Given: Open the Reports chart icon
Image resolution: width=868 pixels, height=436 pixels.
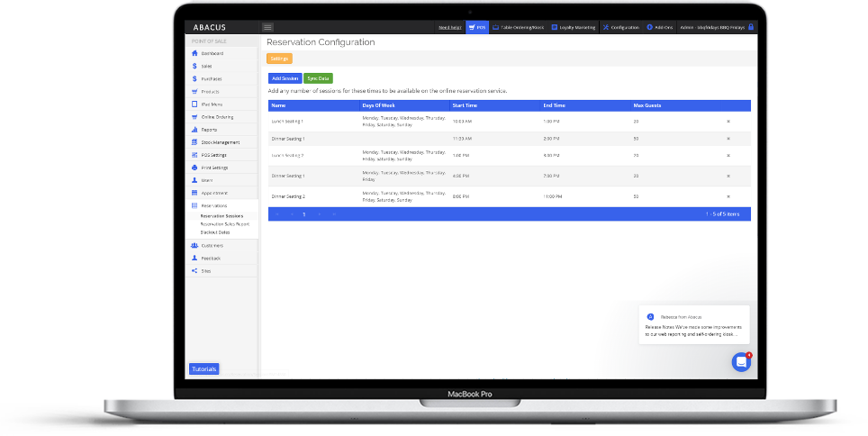Looking at the screenshot, I should pyautogui.click(x=194, y=130).
